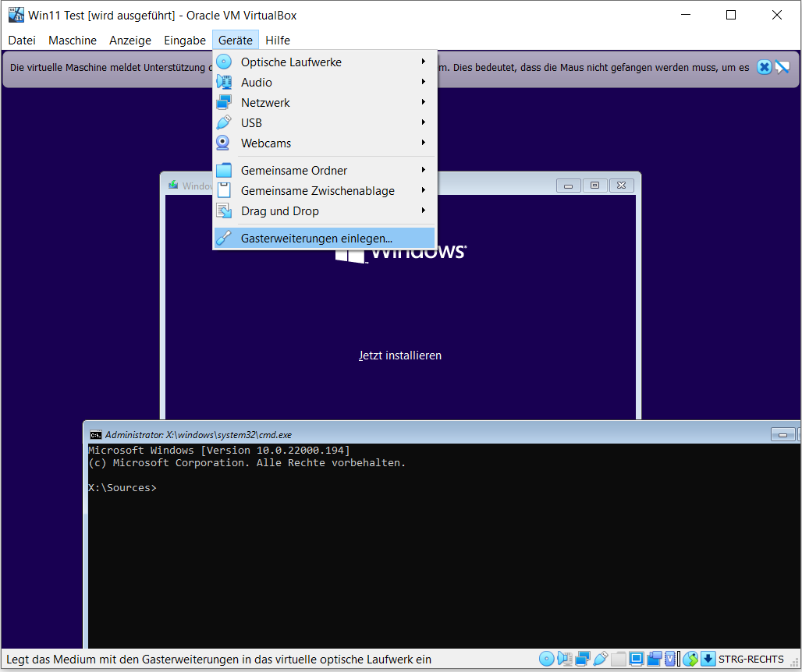Click the display status bar icon
The width and height of the screenshot is (802, 672).
(637, 660)
